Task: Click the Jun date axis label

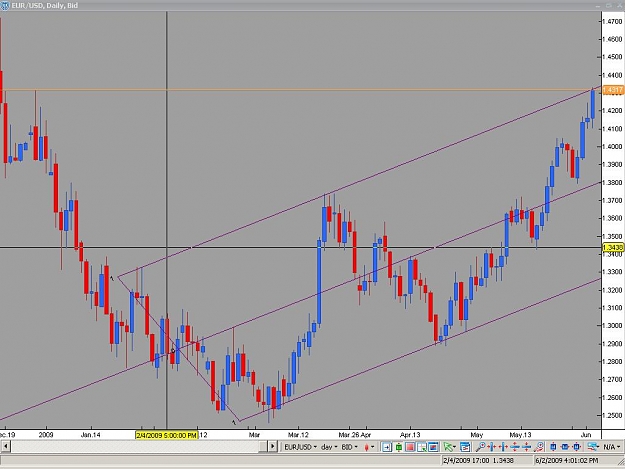Action: tap(586, 435)
